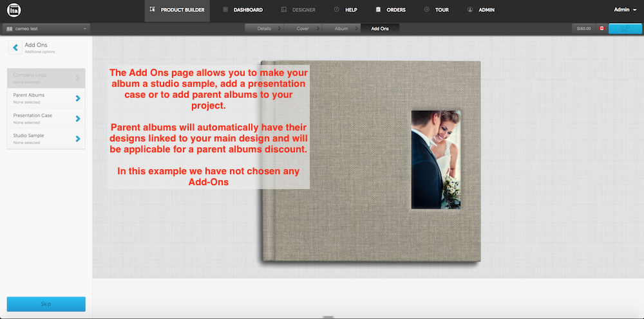Open the cameo test project dropdown

46,29
